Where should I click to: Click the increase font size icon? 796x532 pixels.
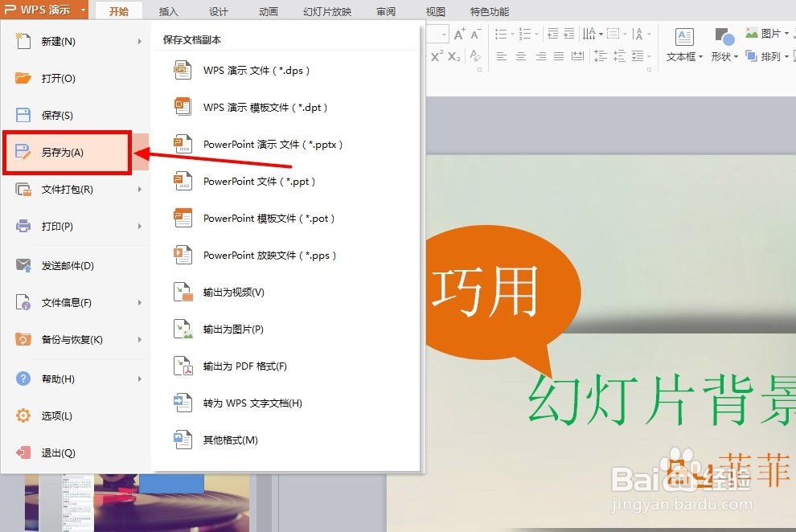(x=459, y=34)
